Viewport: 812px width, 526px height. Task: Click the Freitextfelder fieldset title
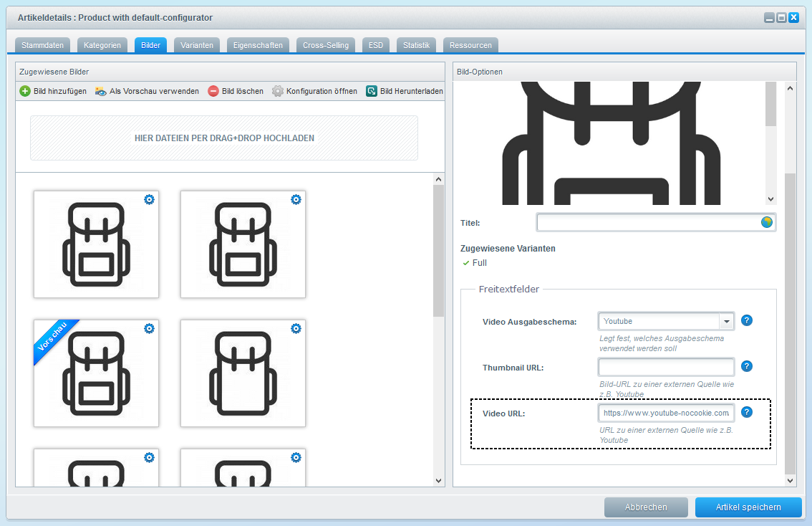point(509,290)
